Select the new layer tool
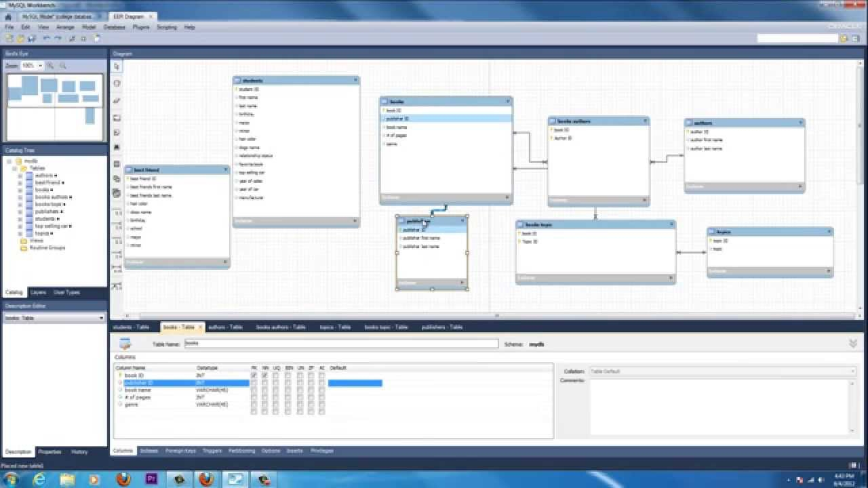This screenshot has width=868, height=488. pyautogui.click(x=117, y=117)
